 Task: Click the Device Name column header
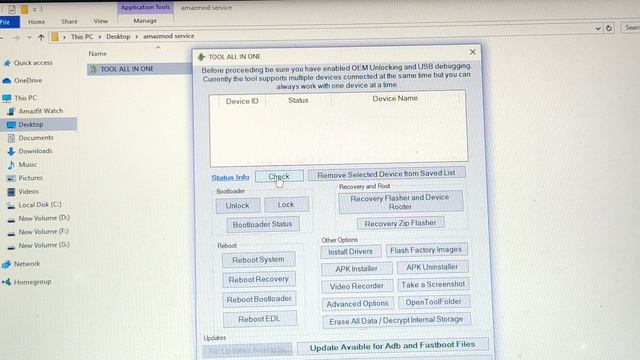(395, 98)
